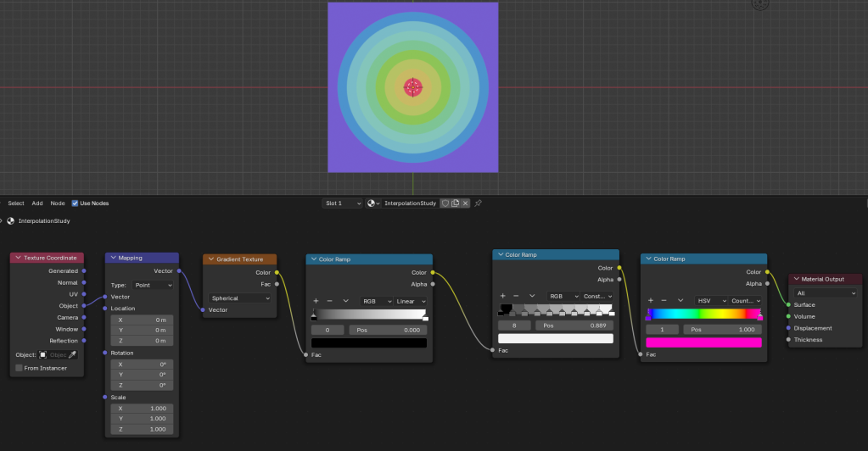
Task: Unlink material with the X icon
Action: (x=466, y=203)
